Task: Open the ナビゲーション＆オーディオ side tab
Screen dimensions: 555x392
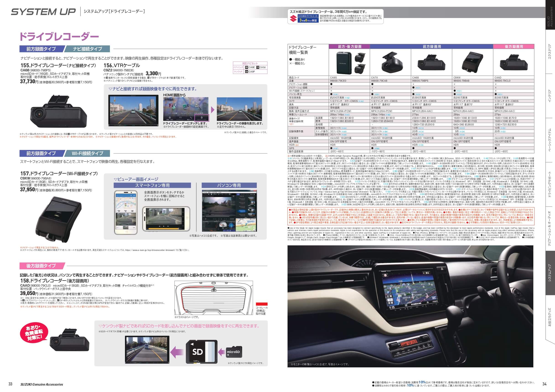Action: pos(550,229)
